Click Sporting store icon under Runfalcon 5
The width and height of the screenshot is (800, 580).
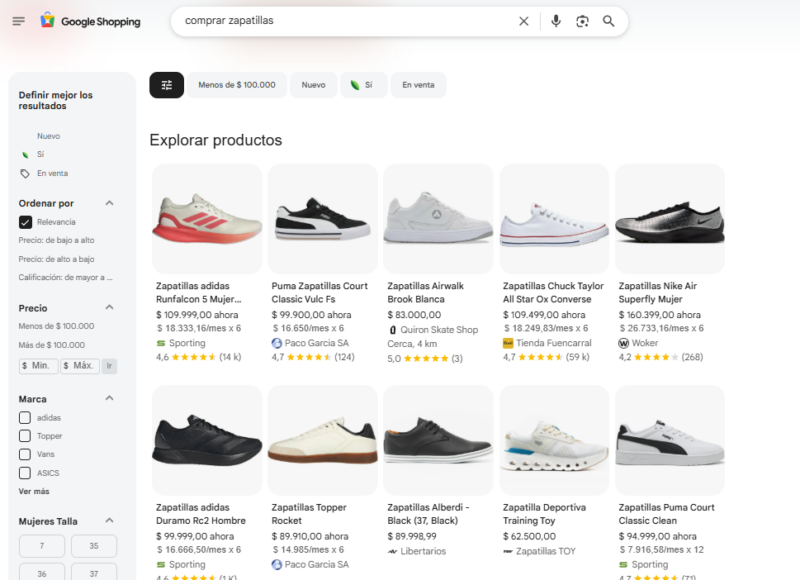[161, 343]
